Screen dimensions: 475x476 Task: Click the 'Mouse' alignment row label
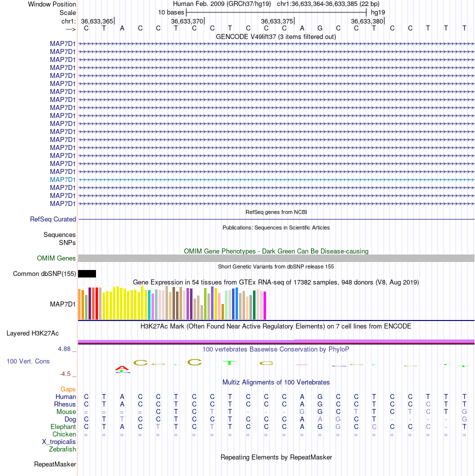[66, 412]
